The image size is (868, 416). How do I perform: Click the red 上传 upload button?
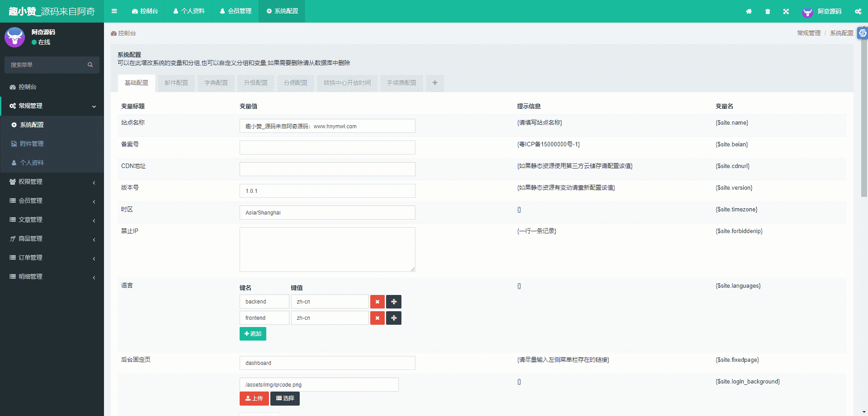(x=254, y=398)
